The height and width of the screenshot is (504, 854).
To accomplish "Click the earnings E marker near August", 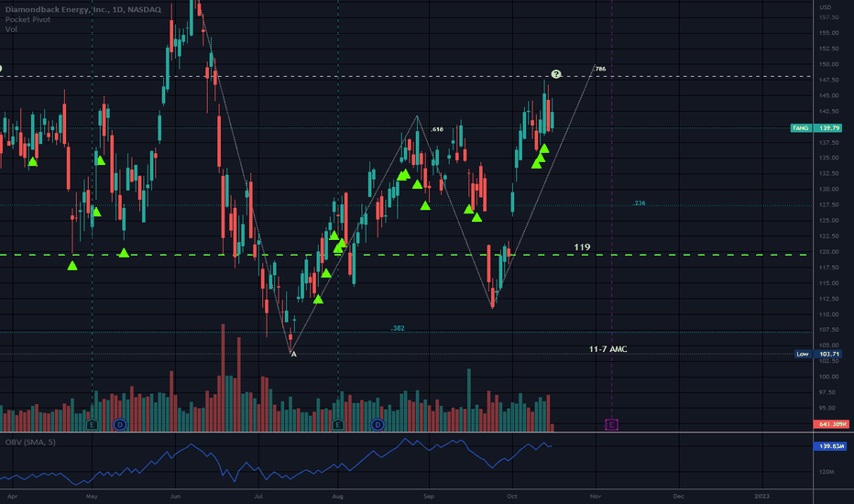I will click(x=338, y=424).
